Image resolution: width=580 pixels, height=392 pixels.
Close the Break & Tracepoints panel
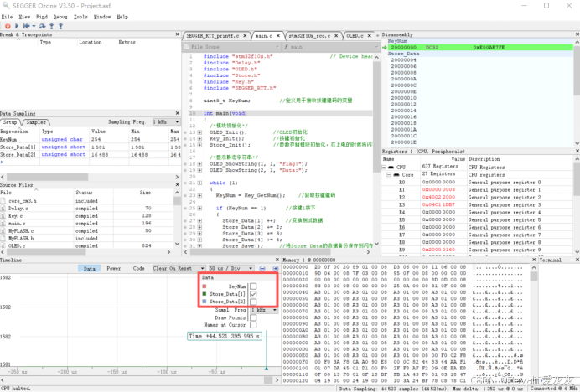pyautogui.click(x=177, y=34)
